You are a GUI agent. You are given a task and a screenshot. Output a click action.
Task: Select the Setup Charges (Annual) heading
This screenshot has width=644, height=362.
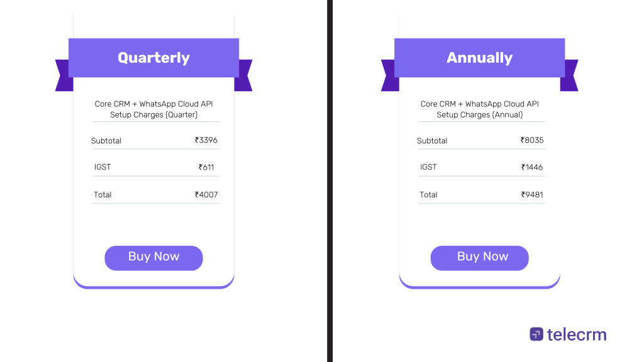[480, 109]
